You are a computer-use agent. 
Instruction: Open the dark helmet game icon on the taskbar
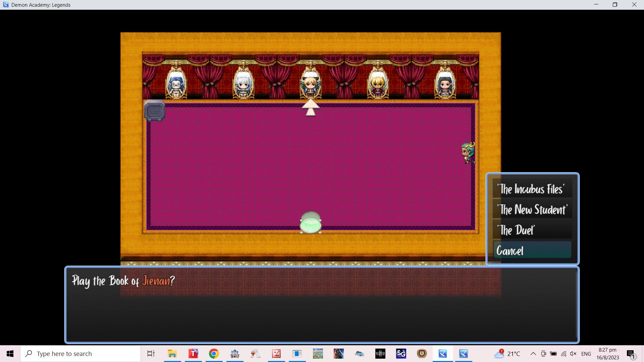pos(339,354)
